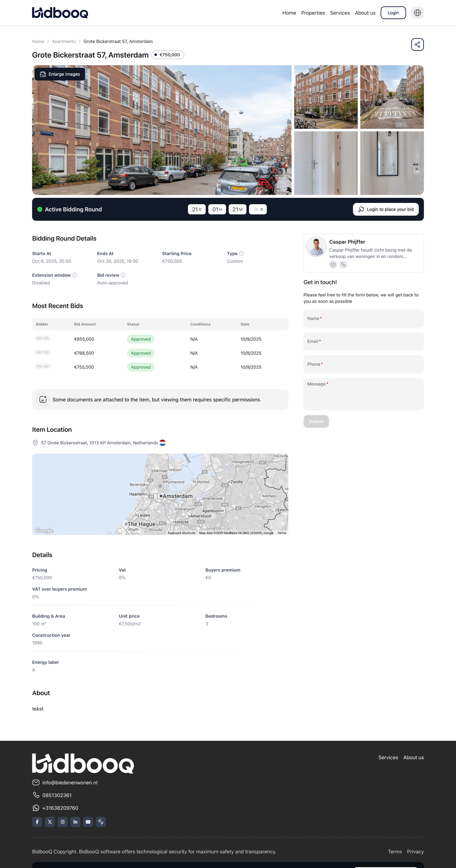This screenshot has width=456, height=868.
Task: Click the info icon next to Extension window
Action: (75, 275)
